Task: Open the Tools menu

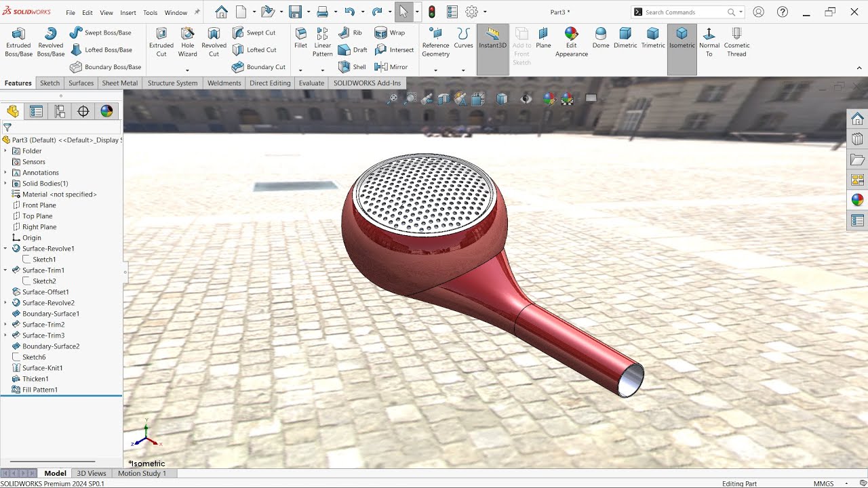Action: [x=150, y=13]
